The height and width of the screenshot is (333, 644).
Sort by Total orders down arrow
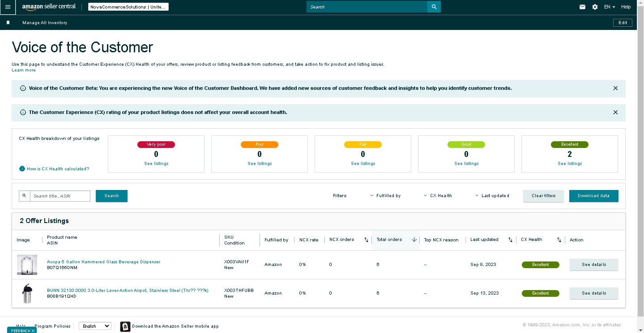(414, 240)
